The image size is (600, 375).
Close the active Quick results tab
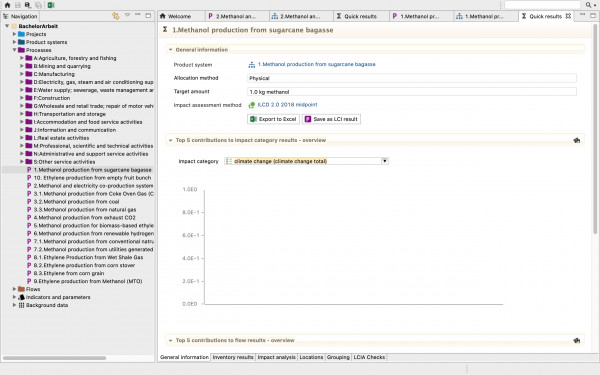568,16
